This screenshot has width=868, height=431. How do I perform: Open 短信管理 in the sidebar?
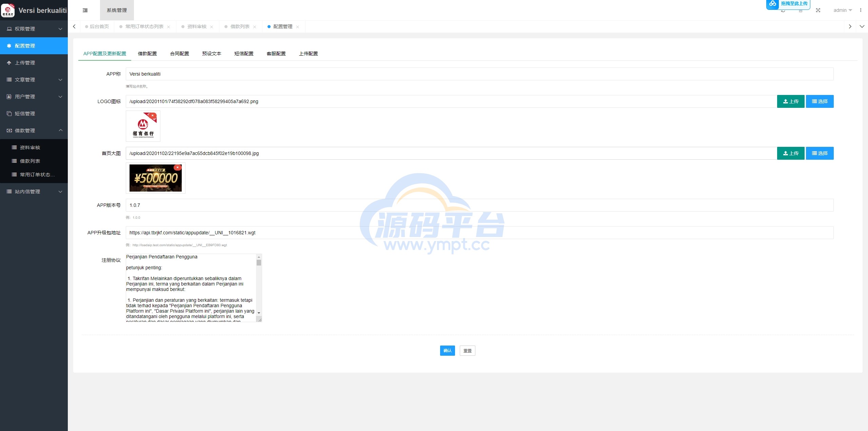[34, 114]
